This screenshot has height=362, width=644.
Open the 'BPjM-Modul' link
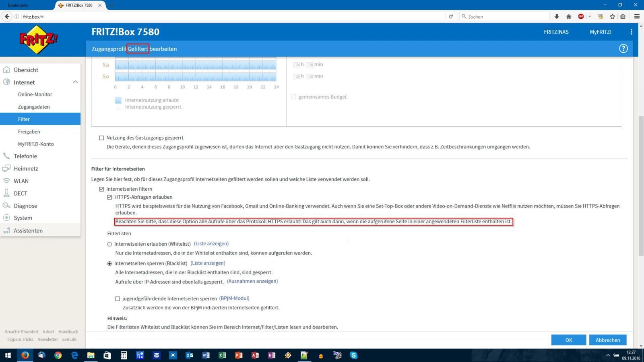[234, 298]
